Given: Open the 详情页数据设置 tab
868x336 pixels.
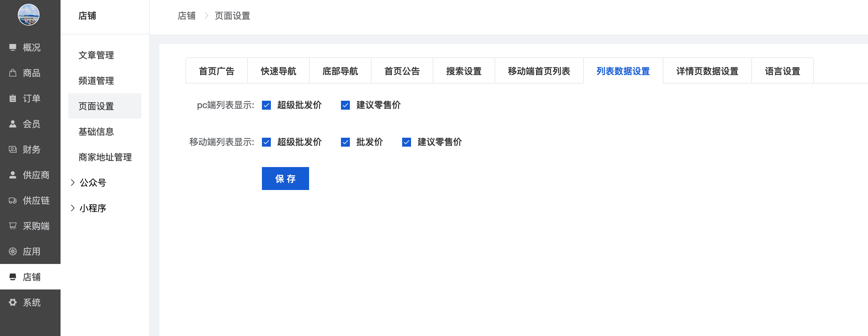Looking at the screenshot, I should point(707,71).
